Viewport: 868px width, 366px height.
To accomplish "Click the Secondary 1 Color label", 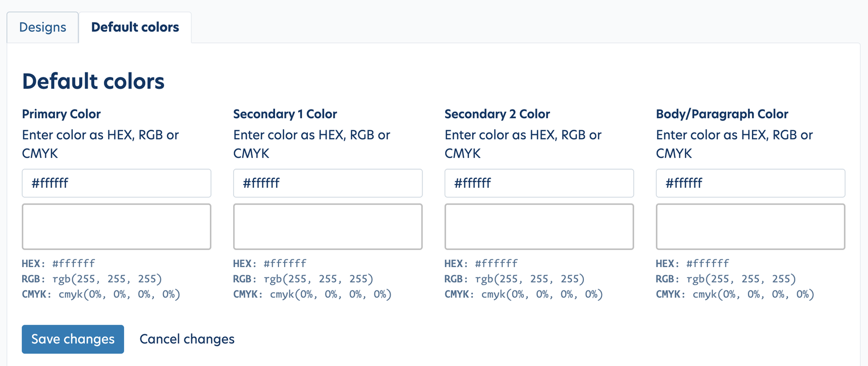I will (285, 114).
